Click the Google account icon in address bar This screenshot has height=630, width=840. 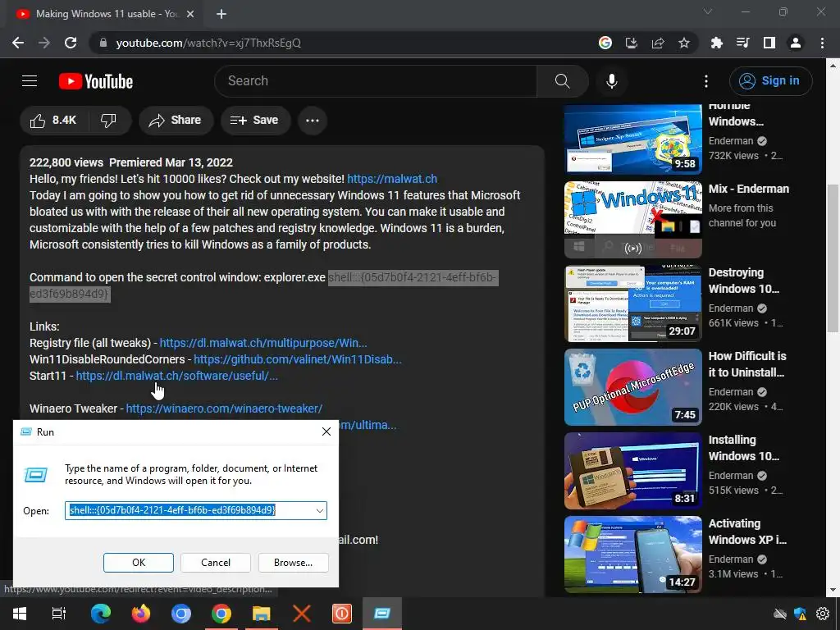(x=605, y=43)
